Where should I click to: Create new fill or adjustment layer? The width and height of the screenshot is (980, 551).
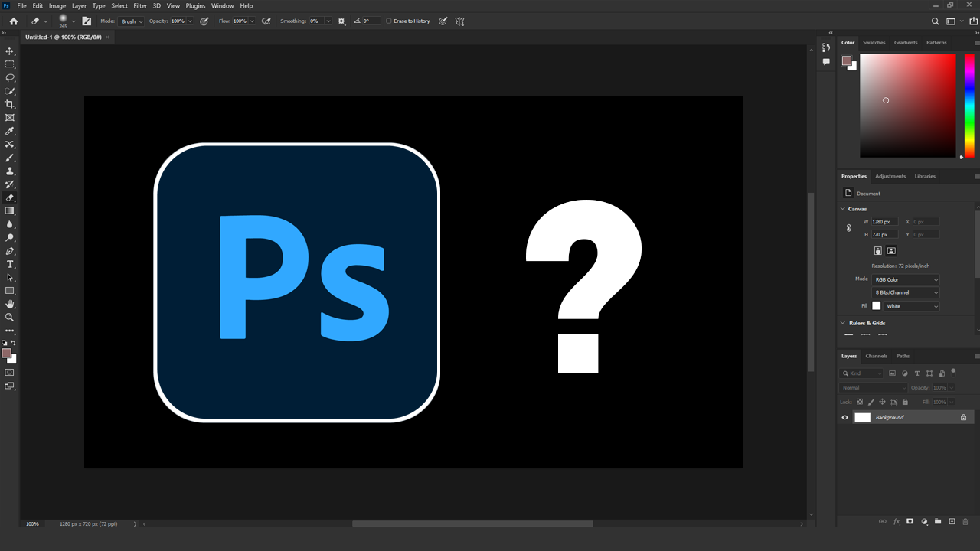coord(924,521)
